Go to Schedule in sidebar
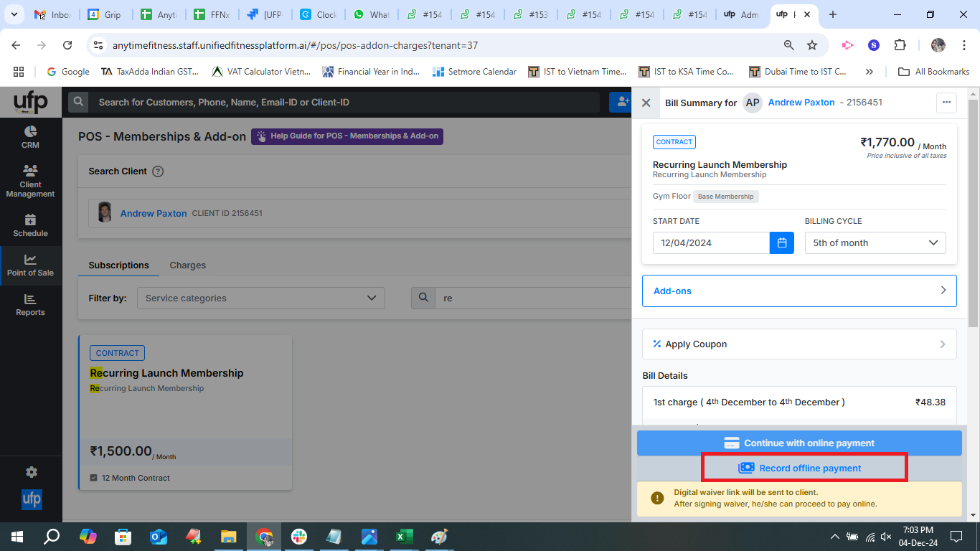This screenshot has width=980, height=551. [30, 225]
